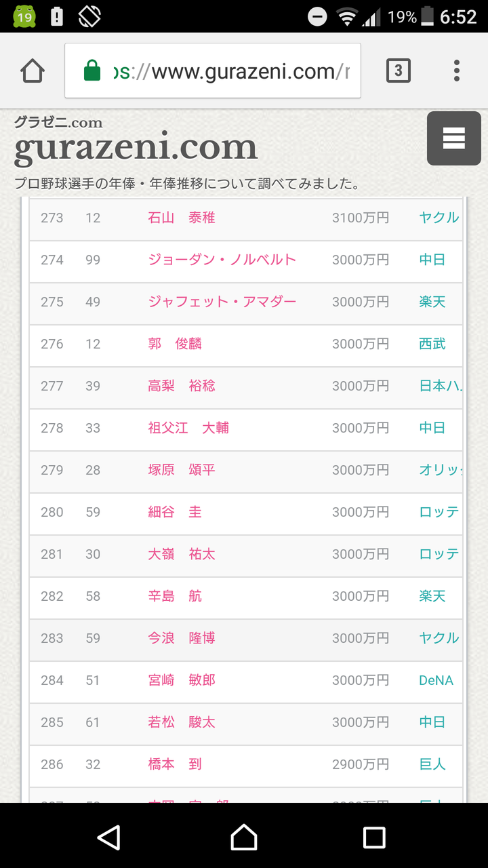
Task: Select the ジャフェット・アマダー player link
Action: click(x=222, y=302)
